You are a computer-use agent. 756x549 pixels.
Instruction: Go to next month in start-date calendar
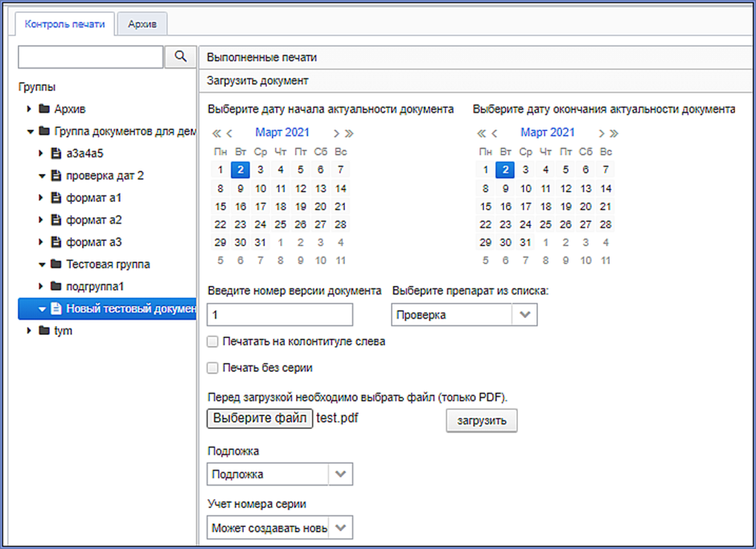[336, 133]
